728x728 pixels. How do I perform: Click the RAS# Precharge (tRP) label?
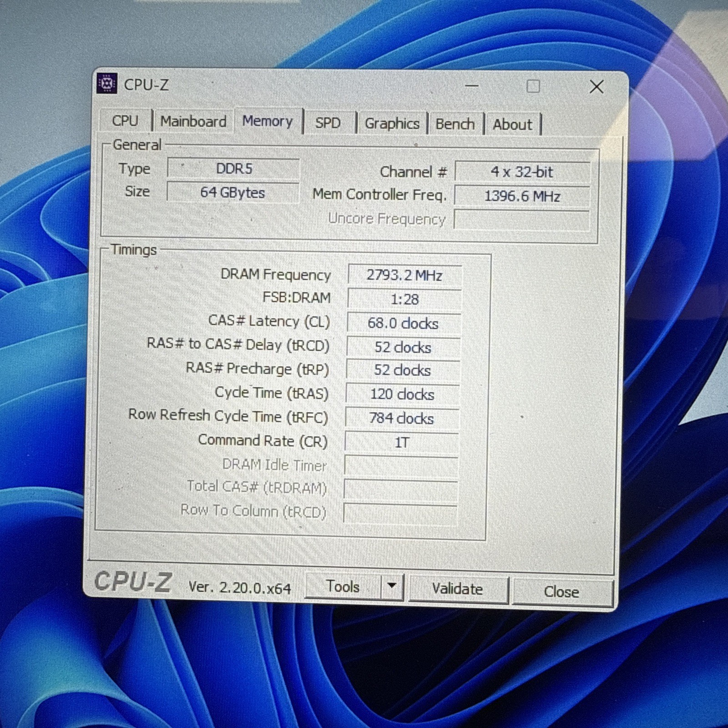click(257, 369)
